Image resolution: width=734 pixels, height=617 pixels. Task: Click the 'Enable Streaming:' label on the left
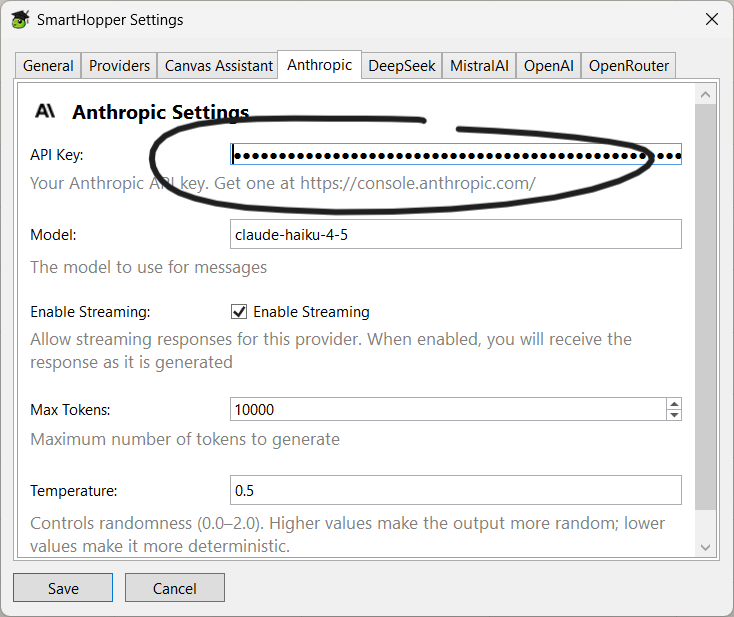[x=90, y=312]
